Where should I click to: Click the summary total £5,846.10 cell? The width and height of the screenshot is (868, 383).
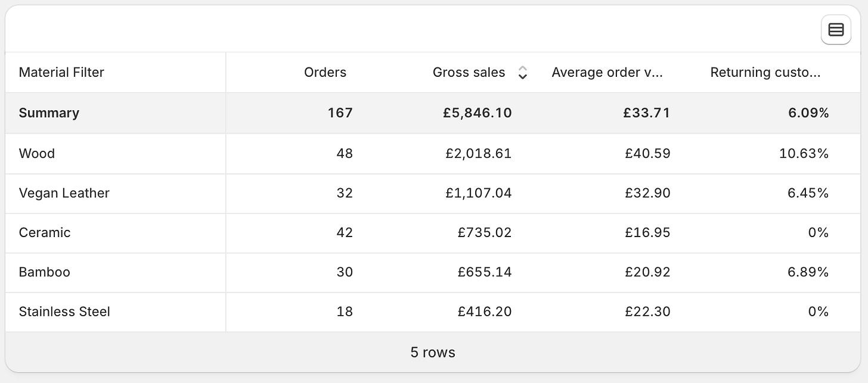pyautogui.click(x=477, y=113)
